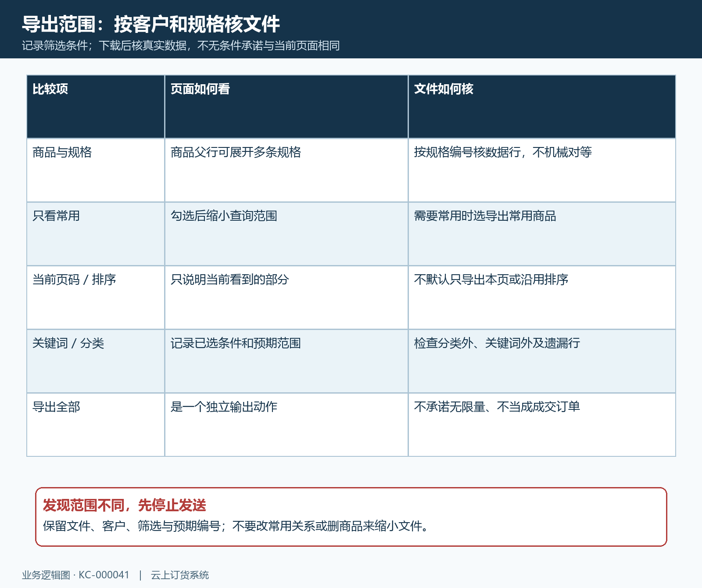Click the title 导出范围：按客户和规格核文件
The image size is (702, 588).
(151, 24)
